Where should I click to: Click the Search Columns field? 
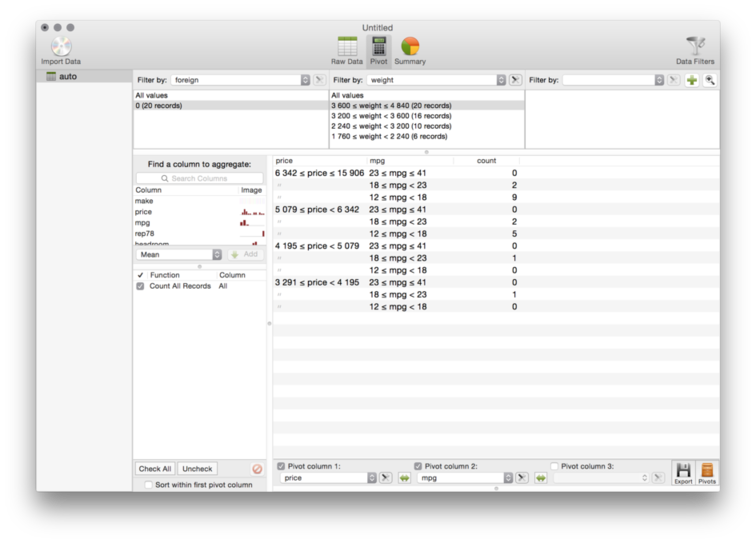point(200,178)
